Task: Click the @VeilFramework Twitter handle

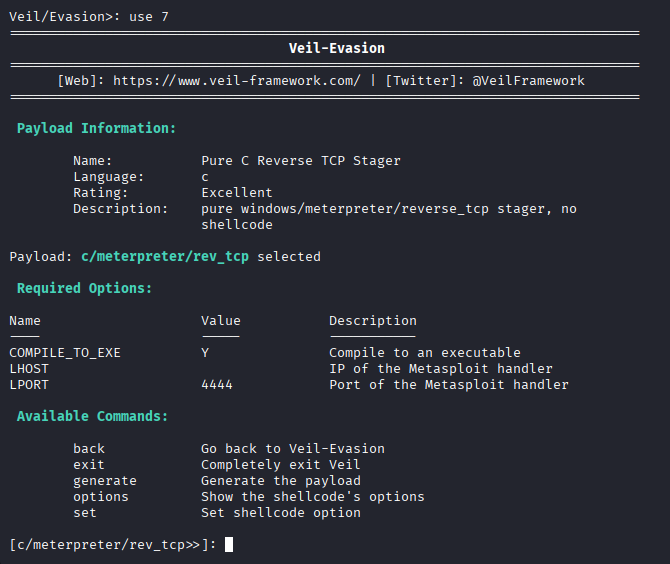Action: (529, 80)
